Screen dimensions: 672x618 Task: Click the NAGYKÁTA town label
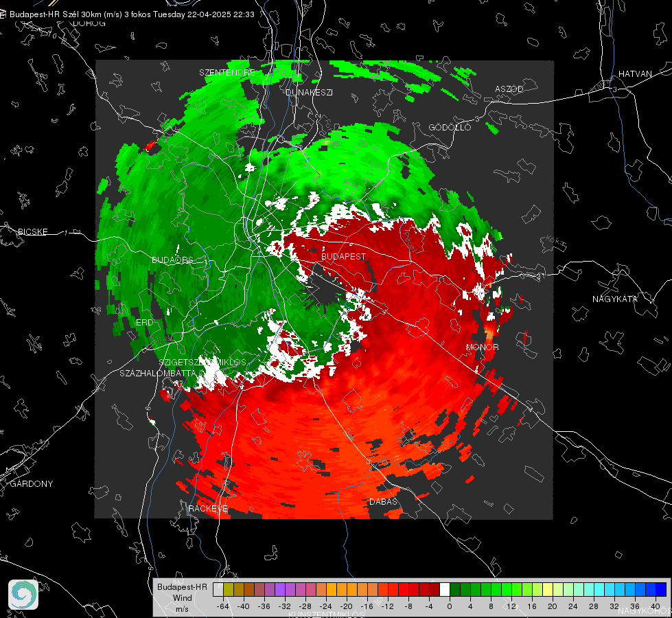(615, 299)
